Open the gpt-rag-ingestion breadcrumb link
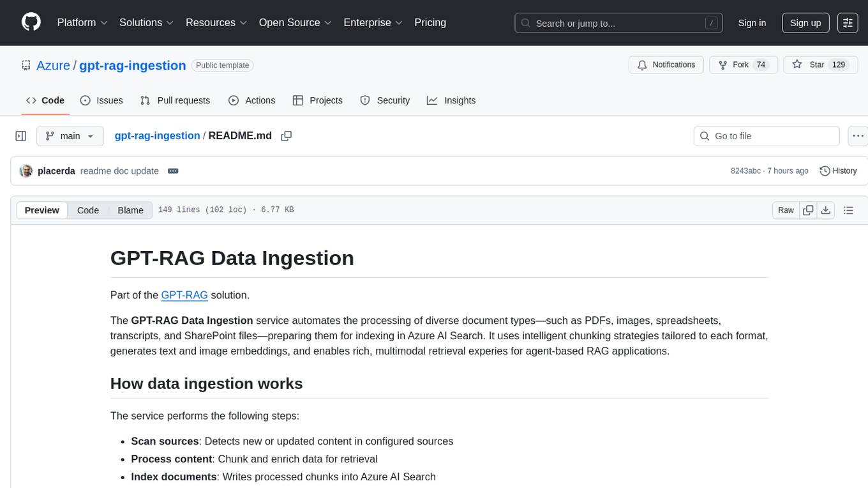 (x=157, y=135)
